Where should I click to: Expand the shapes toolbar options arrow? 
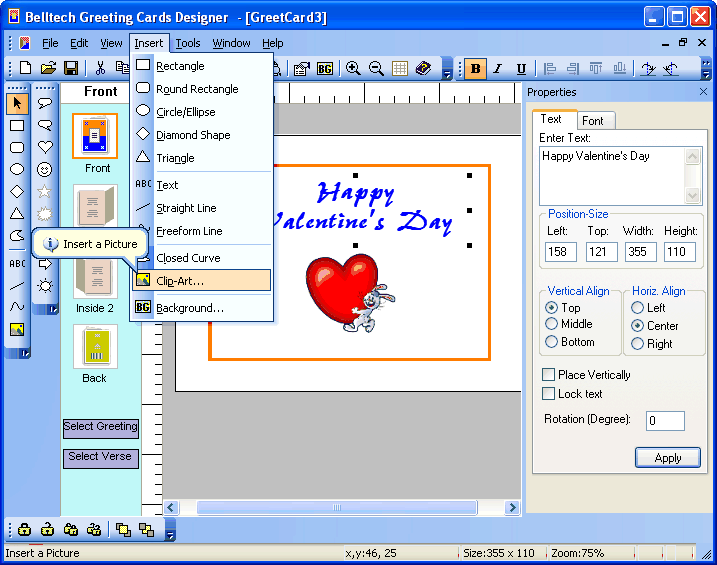click(52, 309)
